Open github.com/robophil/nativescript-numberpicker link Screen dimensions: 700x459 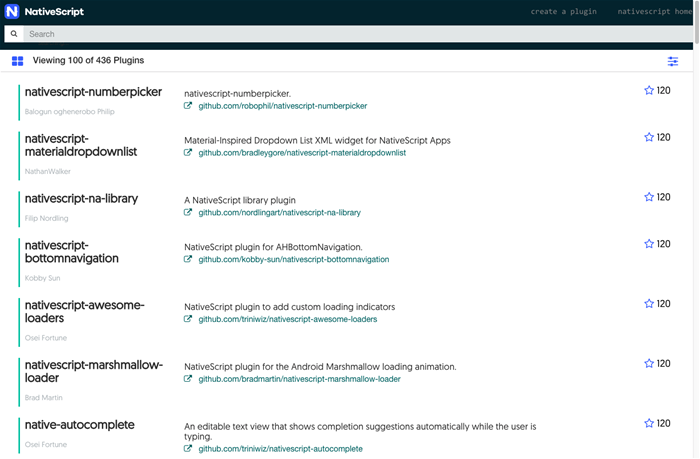[x=283, y=106]
